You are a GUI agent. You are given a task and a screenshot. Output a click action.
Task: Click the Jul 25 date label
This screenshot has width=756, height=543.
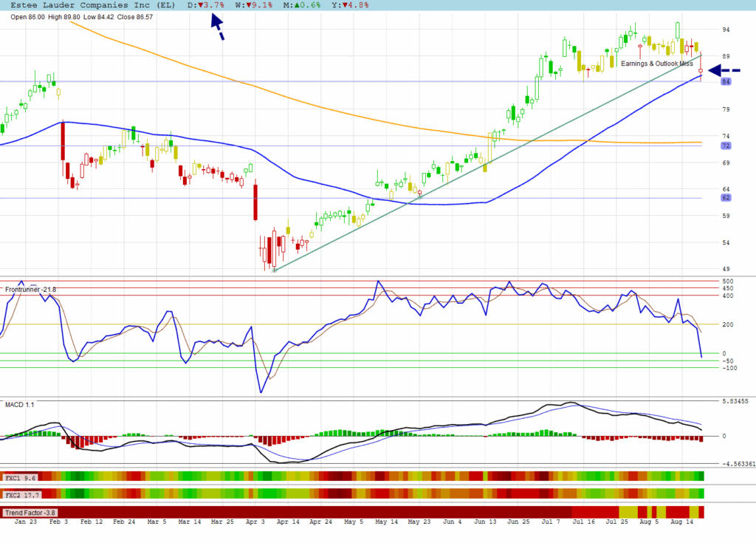[x=616, y=522]
